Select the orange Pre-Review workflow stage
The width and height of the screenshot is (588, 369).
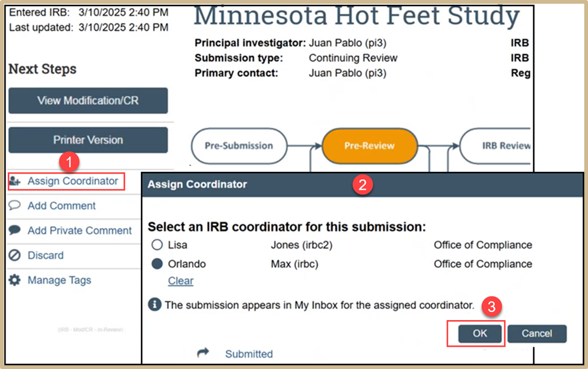370,146
